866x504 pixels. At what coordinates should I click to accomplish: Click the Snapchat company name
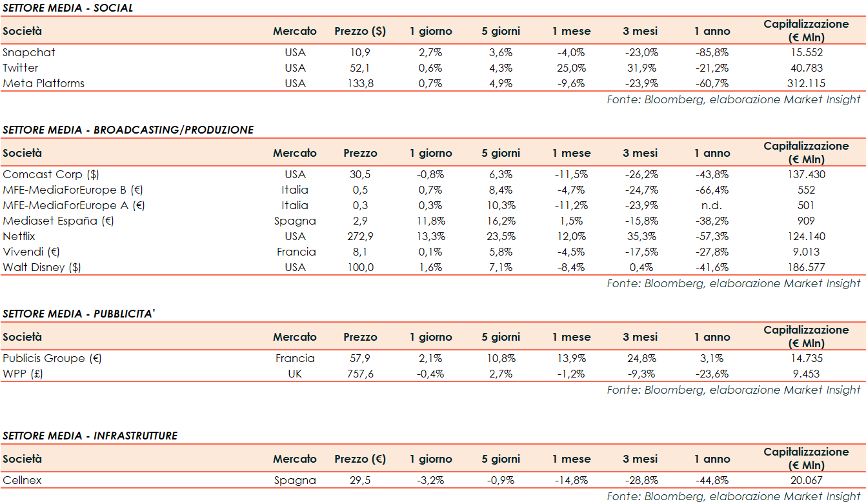[29, 52]
